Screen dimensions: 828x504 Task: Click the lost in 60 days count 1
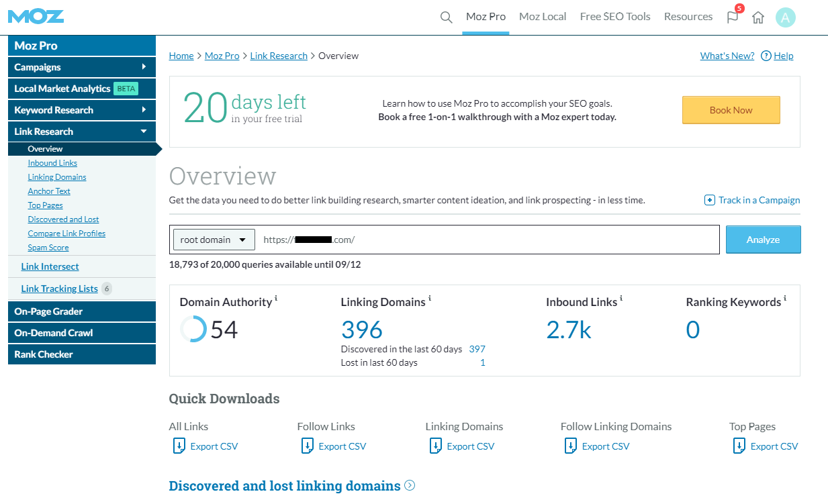tap(482, 362)
